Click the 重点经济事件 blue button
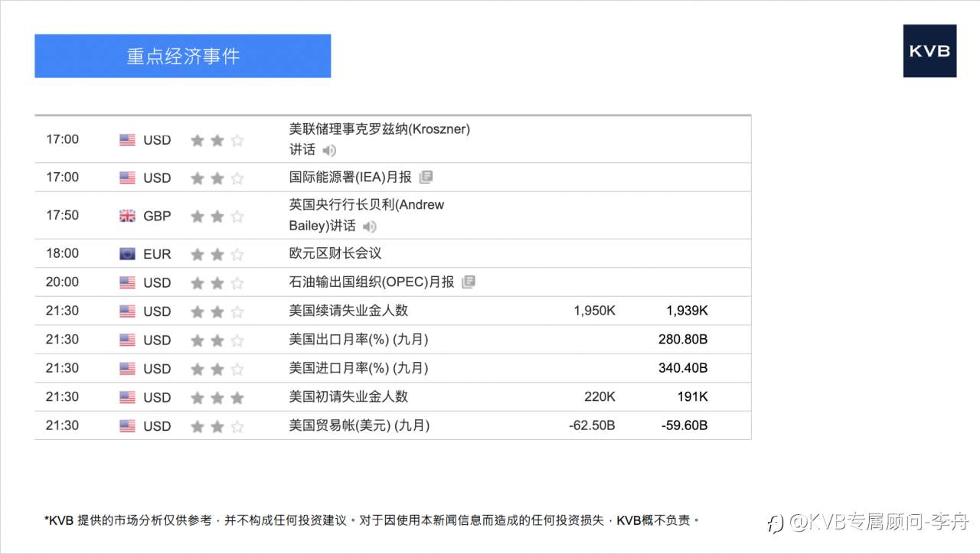The height and width of the screenshot is (554, 980). (183, 56)
